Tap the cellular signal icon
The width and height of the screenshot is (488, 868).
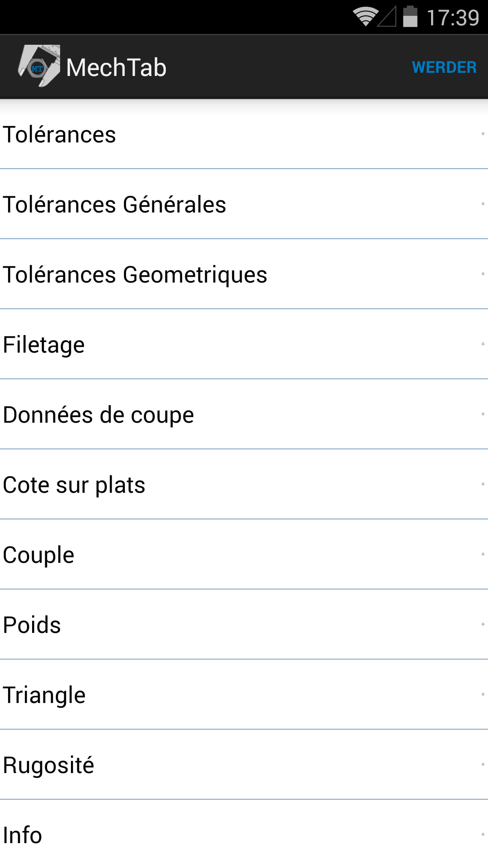(387, 16)
